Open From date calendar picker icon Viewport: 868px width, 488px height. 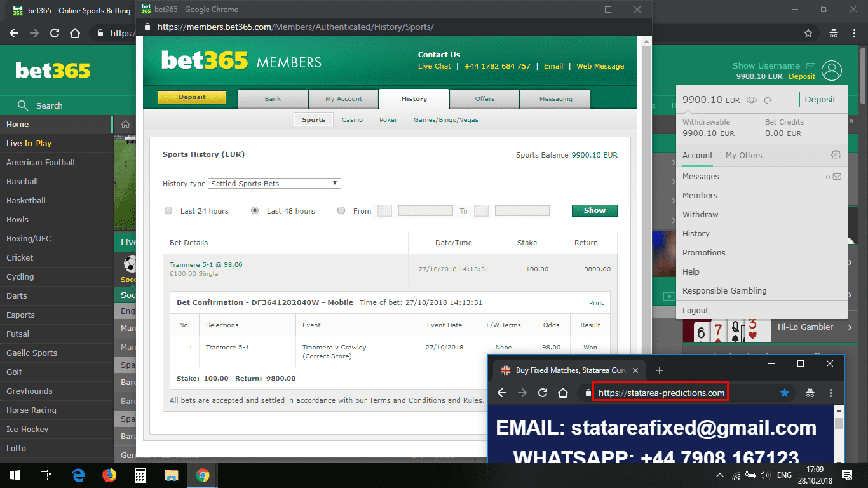coord(384,211)
